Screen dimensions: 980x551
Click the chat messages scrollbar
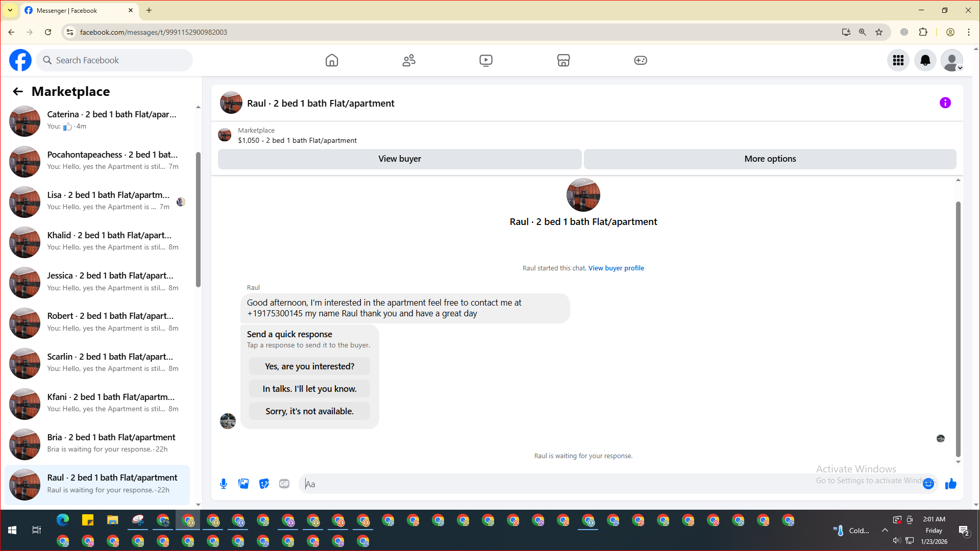(x=958, y=329)
